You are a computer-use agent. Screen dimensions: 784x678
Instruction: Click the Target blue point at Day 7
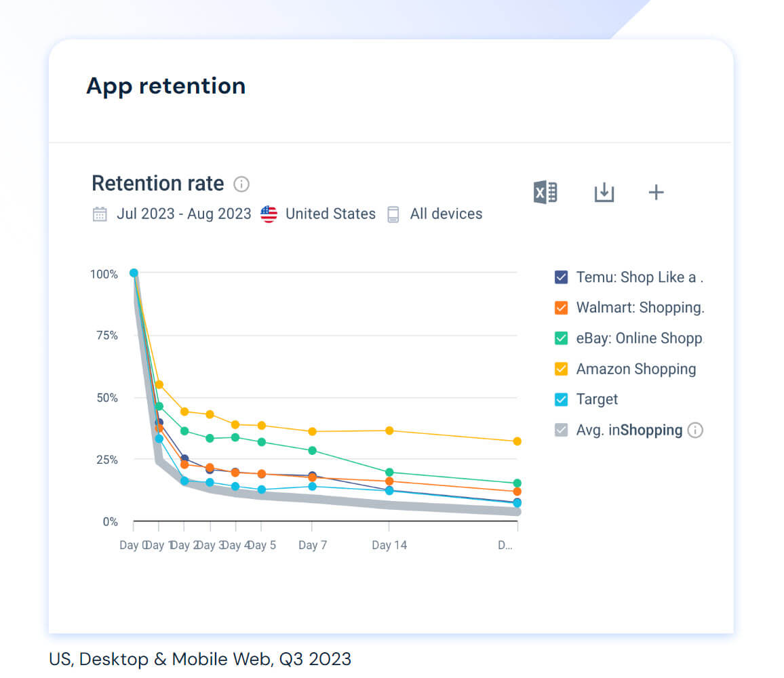click(x=313, y=487)
